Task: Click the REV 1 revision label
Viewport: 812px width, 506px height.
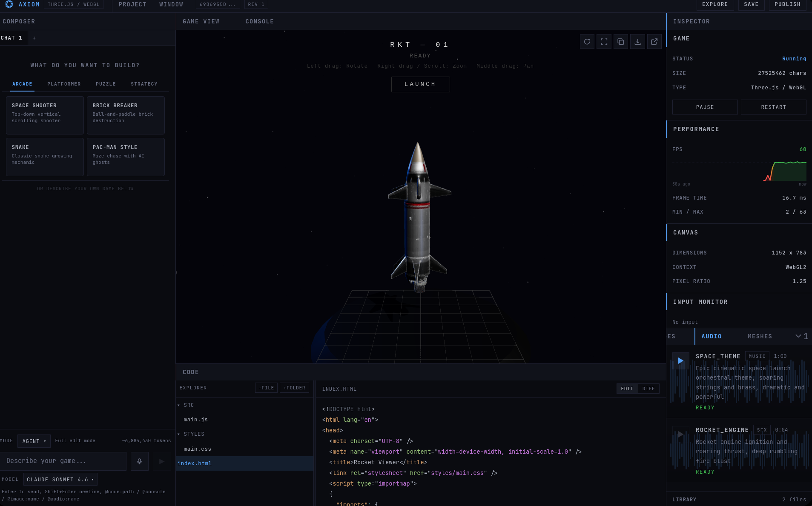Action: coord(256,4)
